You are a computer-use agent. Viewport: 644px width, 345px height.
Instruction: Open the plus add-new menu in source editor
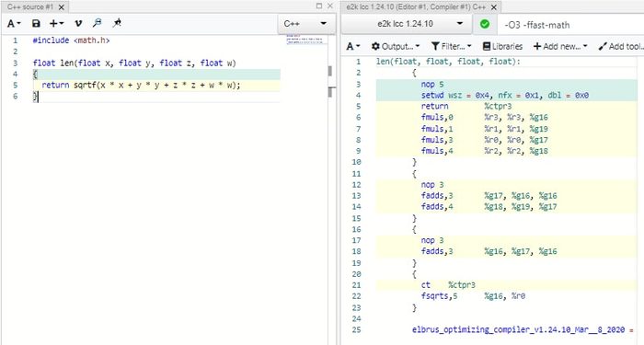56,23
